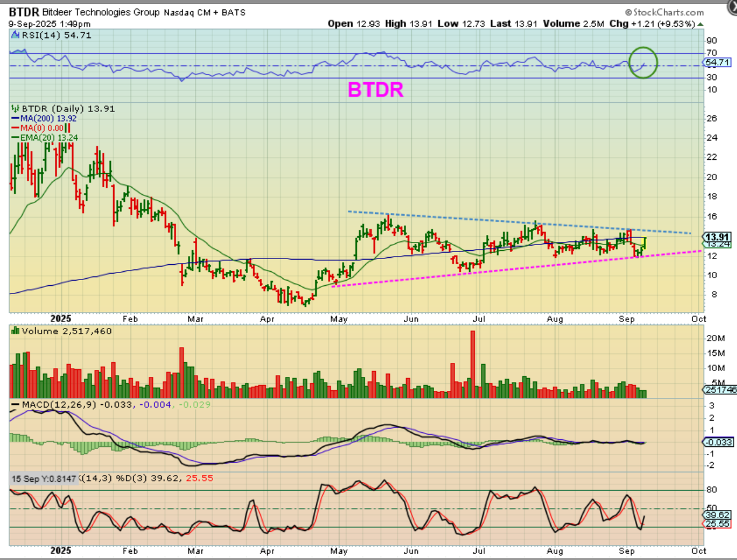Click the volume axis label 10M
Screen dimensions: 737x560
tap(715, 368)
